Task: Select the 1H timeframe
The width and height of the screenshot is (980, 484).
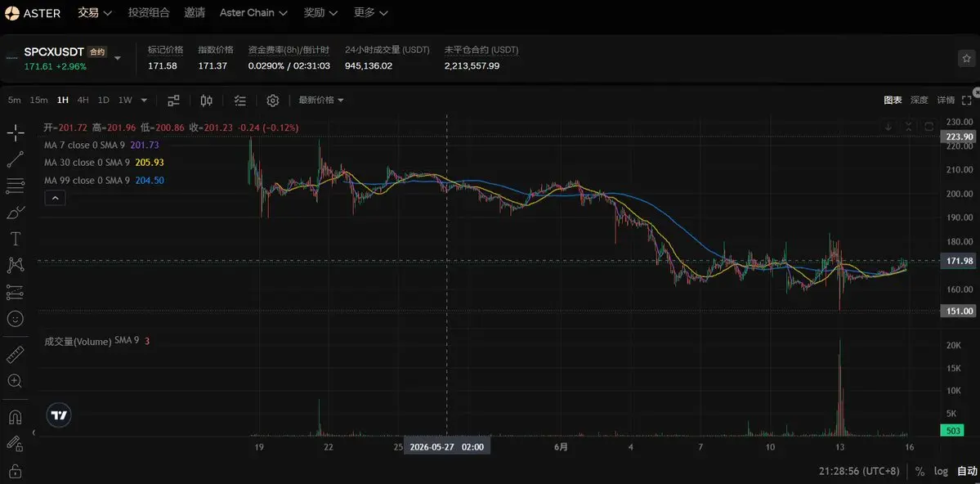Action: click(62, 100)
